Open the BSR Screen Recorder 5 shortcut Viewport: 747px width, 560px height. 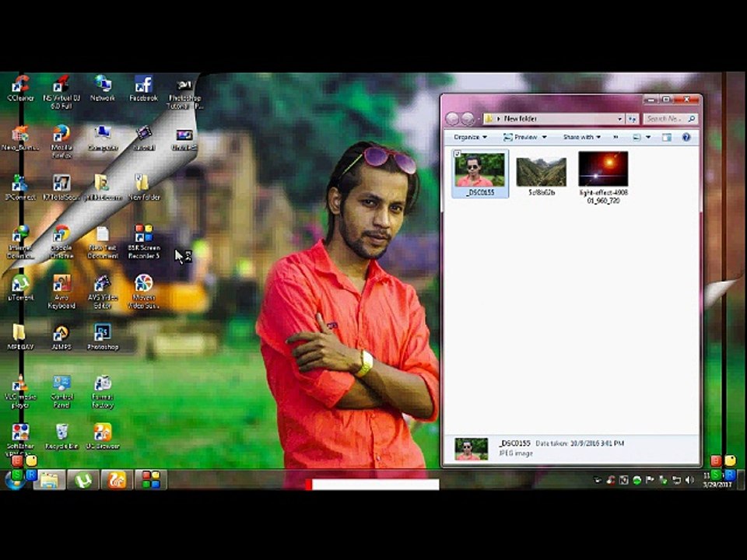point(143,241)
